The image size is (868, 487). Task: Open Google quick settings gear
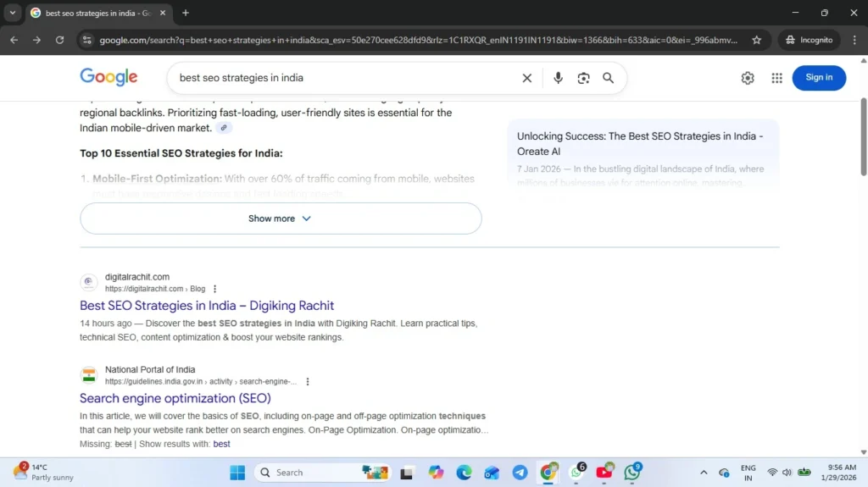coord(748,78)
